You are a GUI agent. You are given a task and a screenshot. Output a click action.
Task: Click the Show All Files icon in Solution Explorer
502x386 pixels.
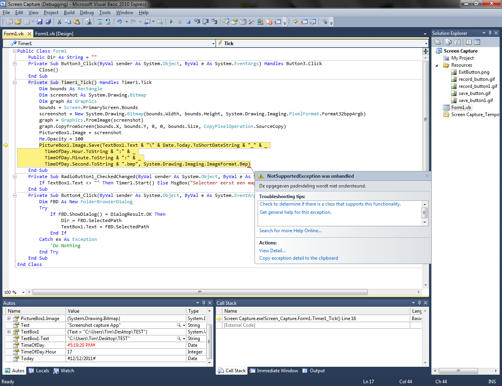(x=449, y=42)
